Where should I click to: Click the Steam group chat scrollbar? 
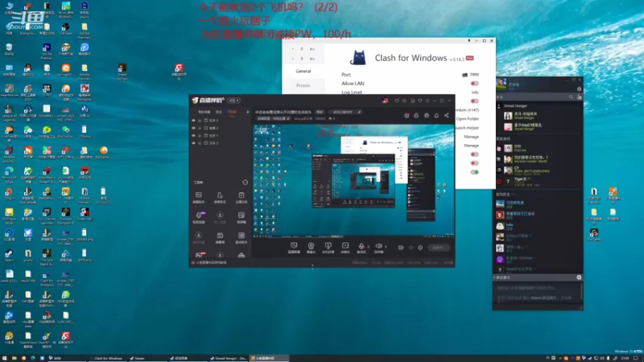tap(581, 291)
